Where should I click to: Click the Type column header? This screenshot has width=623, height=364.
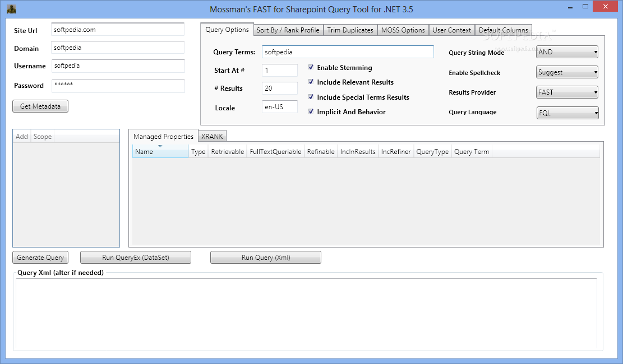[199, 151]
